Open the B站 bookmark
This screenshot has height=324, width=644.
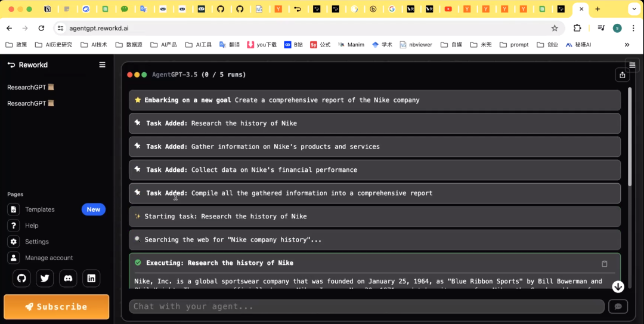pos(293,45)
